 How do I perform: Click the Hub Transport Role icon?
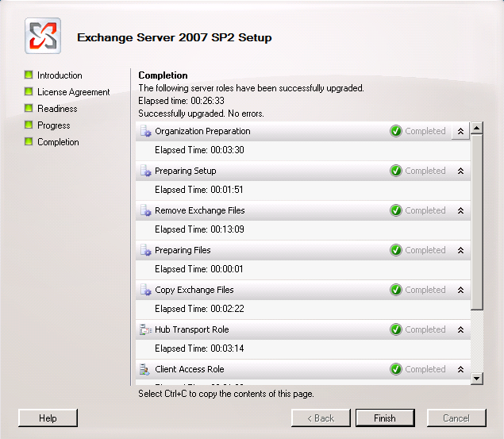(145, 329)
